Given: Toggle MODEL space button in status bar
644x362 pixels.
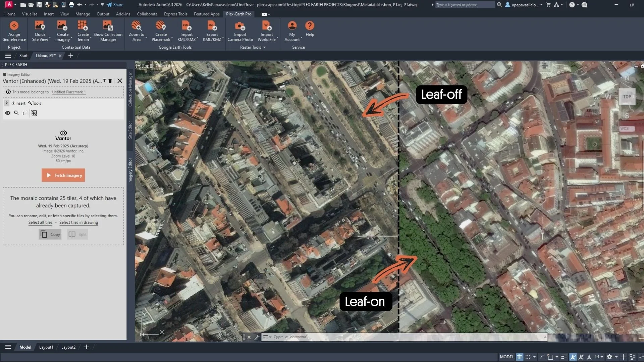Looking at the screenshot, I should [x=506, y=357].
